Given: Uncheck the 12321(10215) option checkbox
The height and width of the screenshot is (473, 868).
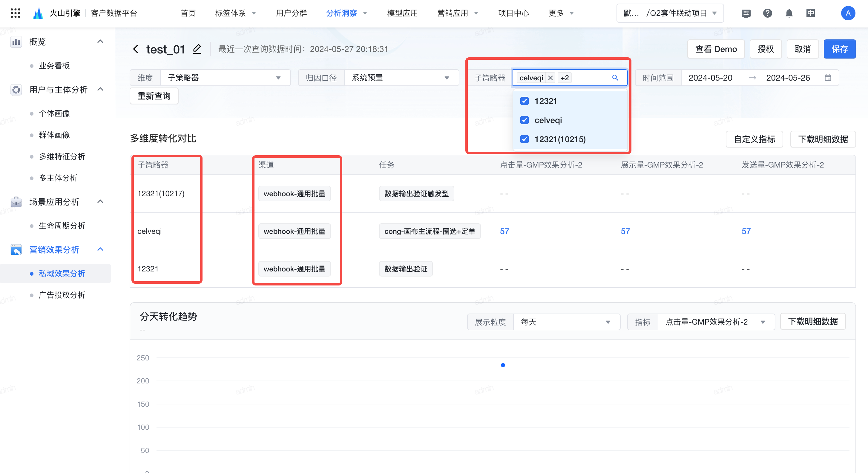Looking at the screenshot, I should pos(524,139).
